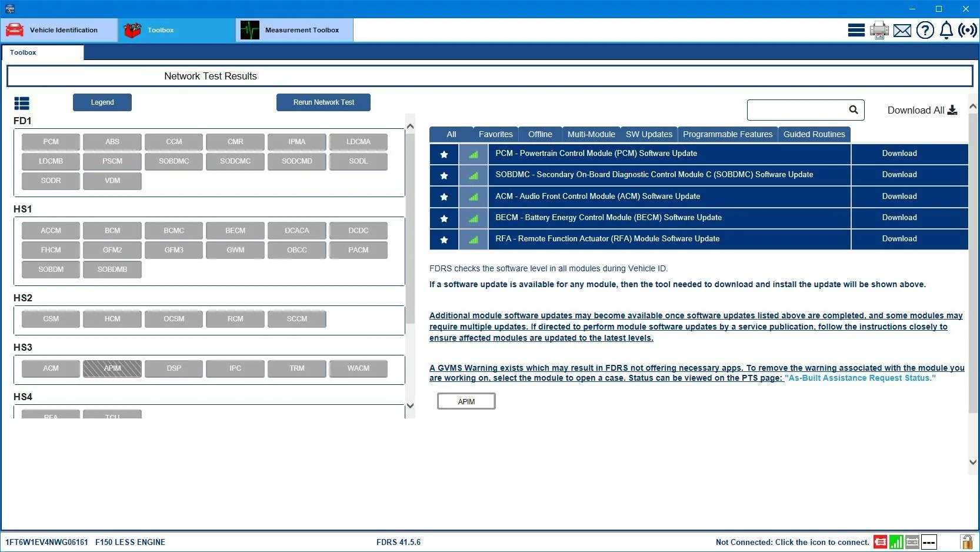980x552 pixels.
Task: Select the SW Updates tab
Action: 648,134
